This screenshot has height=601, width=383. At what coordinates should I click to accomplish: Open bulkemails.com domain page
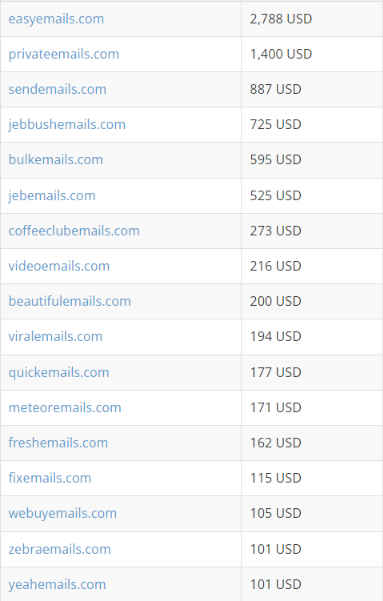(x=56, y=160)
